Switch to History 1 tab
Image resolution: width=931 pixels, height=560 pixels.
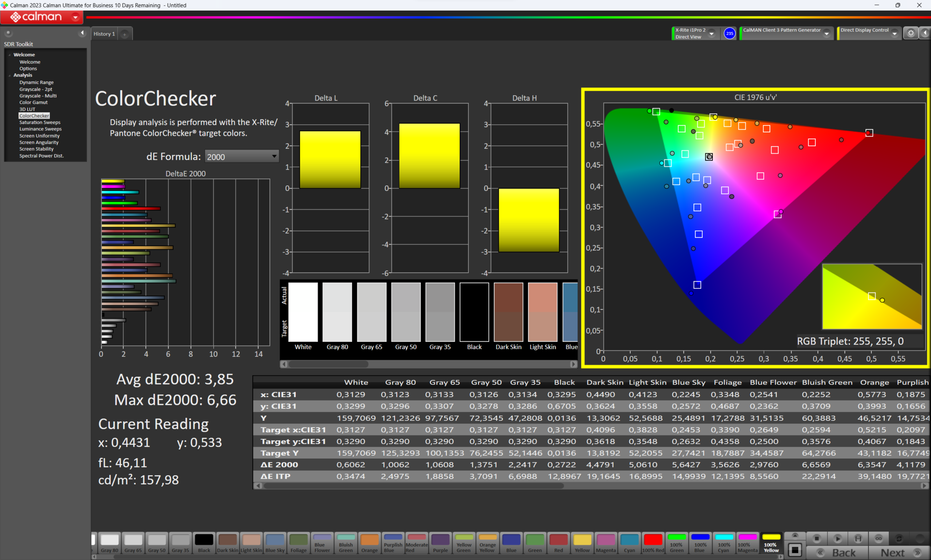(104, 34)
